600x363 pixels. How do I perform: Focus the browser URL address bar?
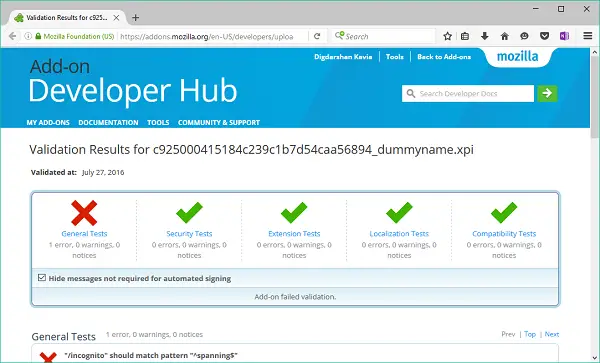click(x=213, y=36)
